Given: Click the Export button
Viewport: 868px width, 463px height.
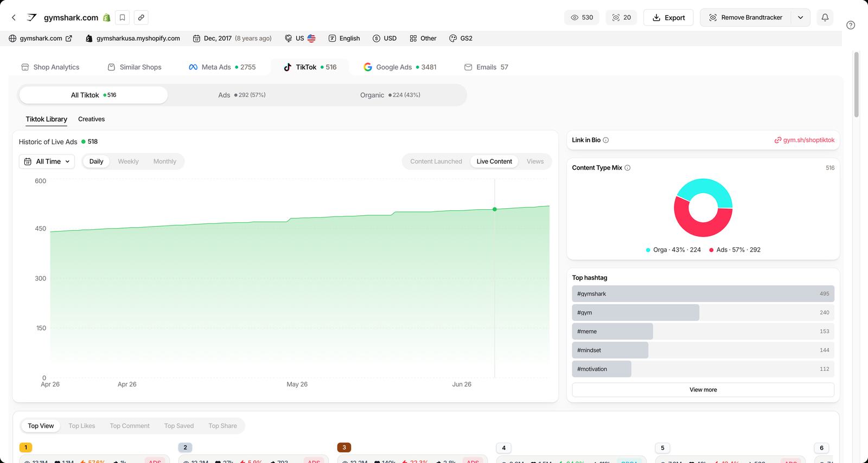Looking at the screenshot, I should tap(668, 17).
